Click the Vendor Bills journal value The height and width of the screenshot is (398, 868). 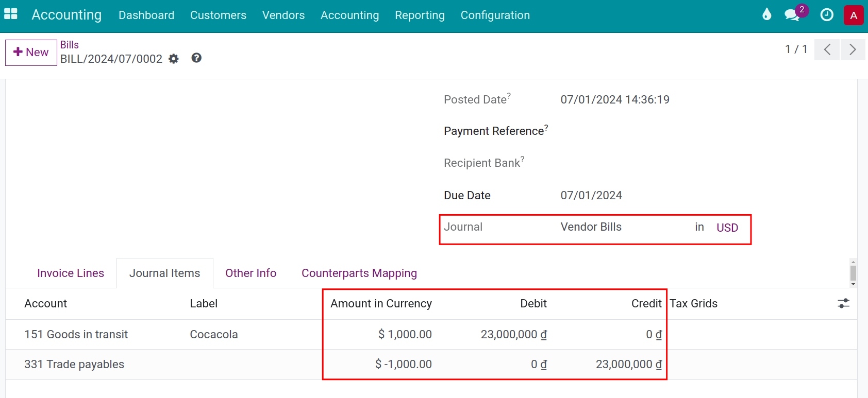591,227
